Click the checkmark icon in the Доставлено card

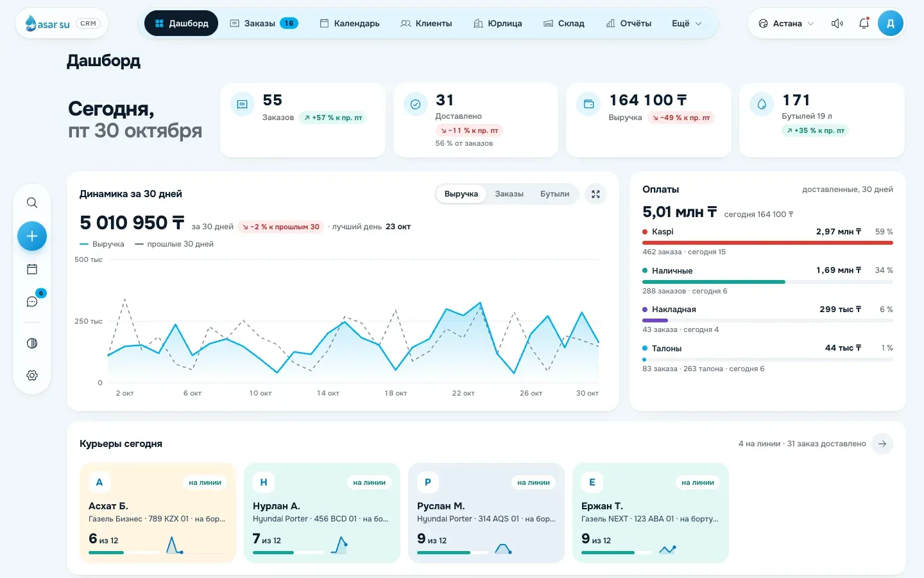click(415, 104)
